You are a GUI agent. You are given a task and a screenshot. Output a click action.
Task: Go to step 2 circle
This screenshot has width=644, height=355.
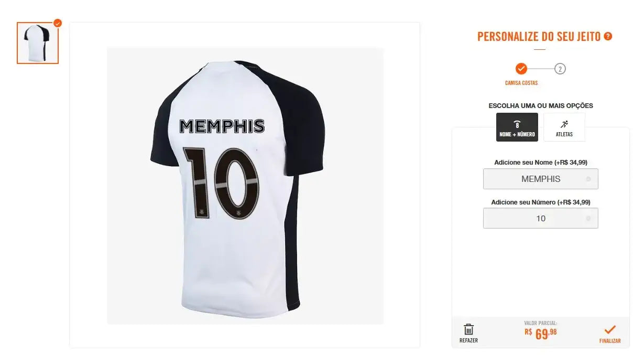click(560, 69)
